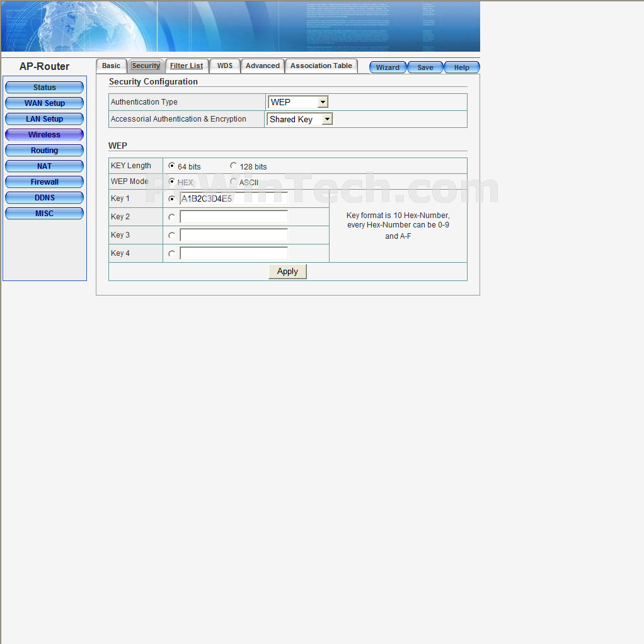Select HEX WEP mode
Image resolution: width=644 pixels, height=644 pixels.
[x=171, y=181]
